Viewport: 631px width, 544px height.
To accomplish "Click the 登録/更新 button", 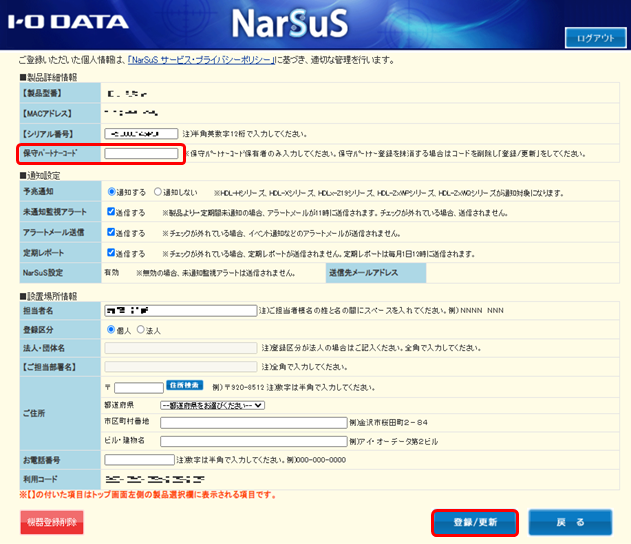I will [476, 522].
